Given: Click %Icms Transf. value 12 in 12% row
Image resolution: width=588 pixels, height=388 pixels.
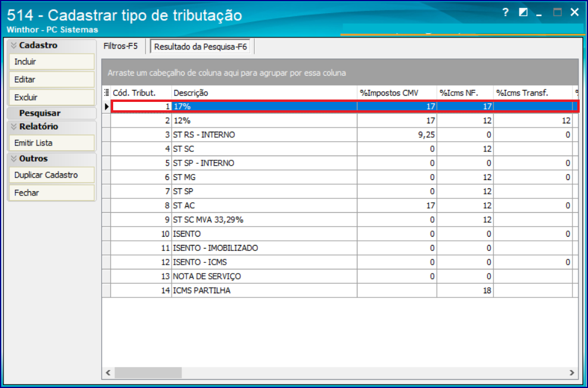Looking at the screenshot, I should pyautogui.click(x=566, y=121).
